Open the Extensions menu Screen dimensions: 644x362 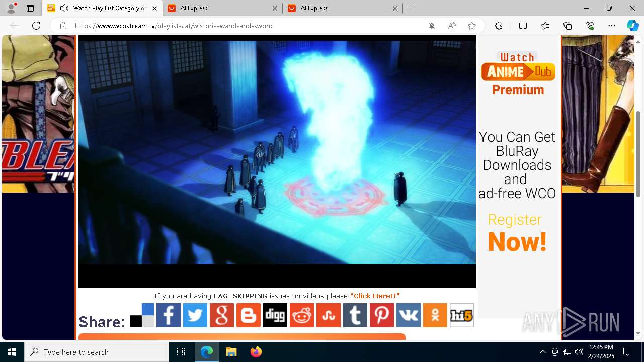(x=499, y=26)
